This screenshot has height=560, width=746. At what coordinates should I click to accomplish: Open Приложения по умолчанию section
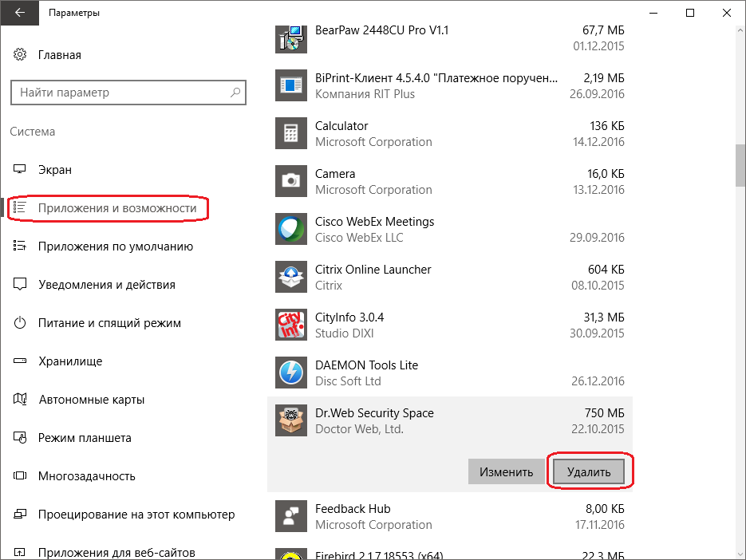pyautogui.click(x=116, y=246)
